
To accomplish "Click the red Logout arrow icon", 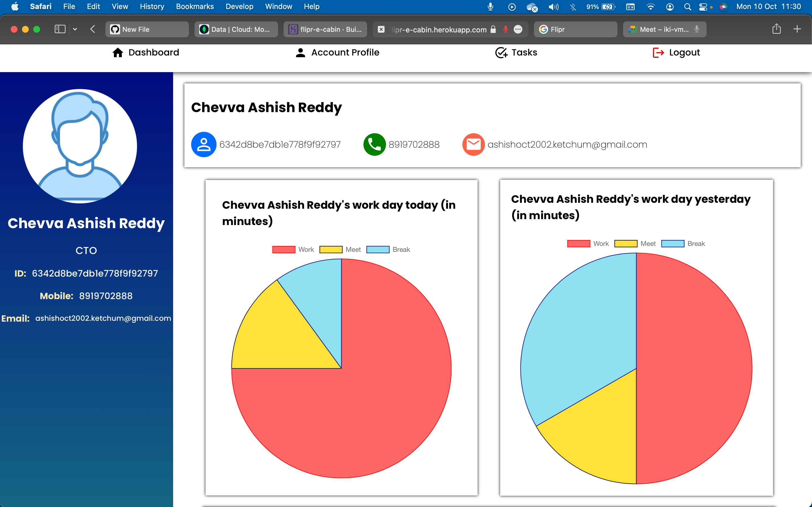I will click(x=658, y=53).
